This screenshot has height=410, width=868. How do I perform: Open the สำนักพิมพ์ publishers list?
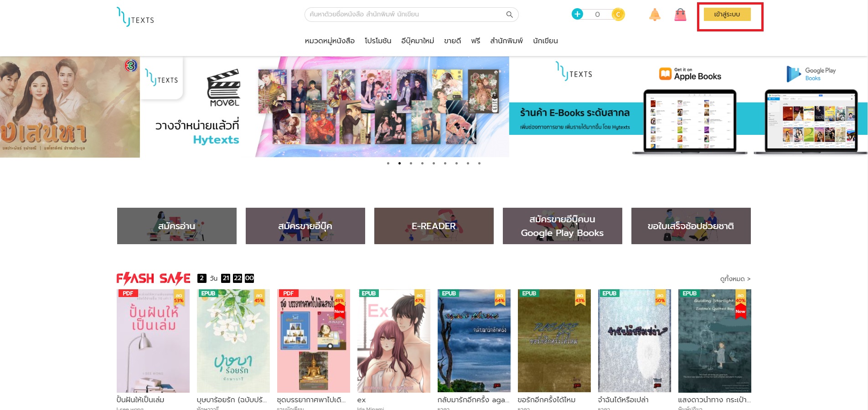(506, 41)
